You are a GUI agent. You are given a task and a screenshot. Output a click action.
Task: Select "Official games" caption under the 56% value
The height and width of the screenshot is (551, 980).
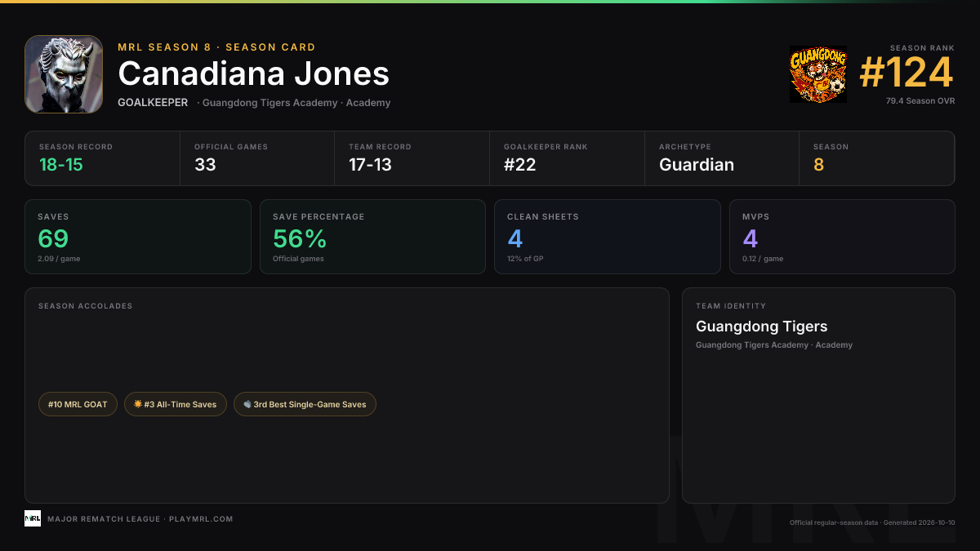(x=298, y=259)
